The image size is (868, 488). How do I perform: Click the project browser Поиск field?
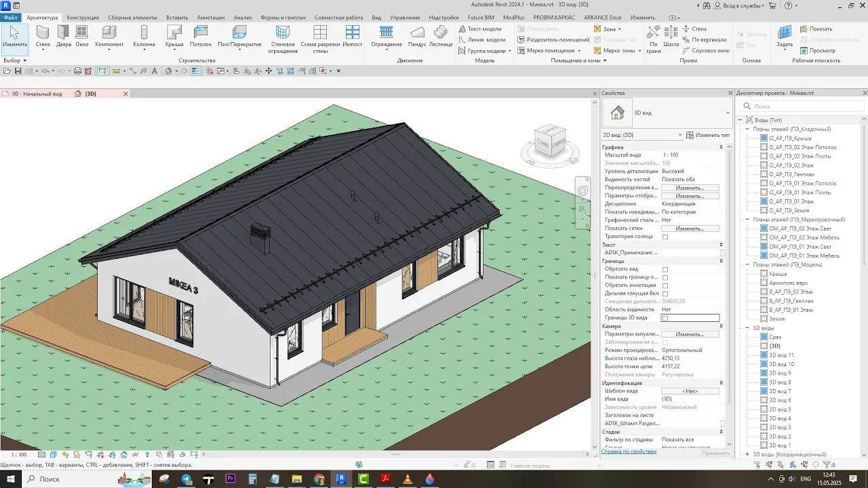[x=800, y=106]
